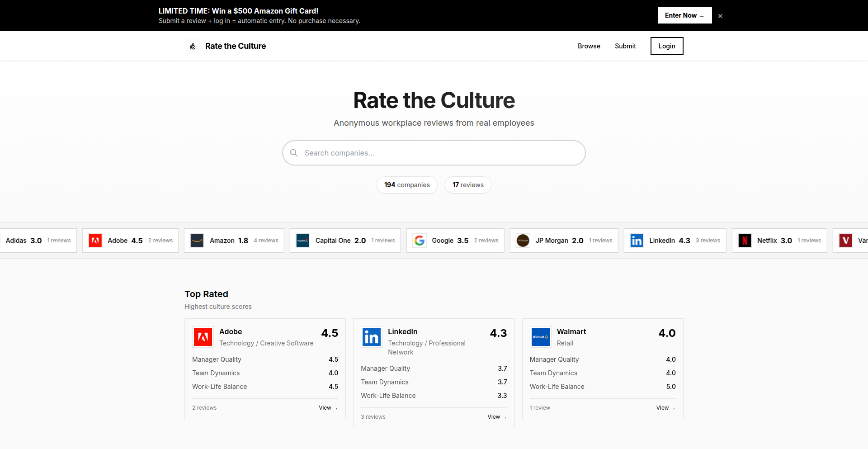Open Adobe reviews via the View link
The width and height of the screenshot is (868, 449).
click(x=328, y=407)
